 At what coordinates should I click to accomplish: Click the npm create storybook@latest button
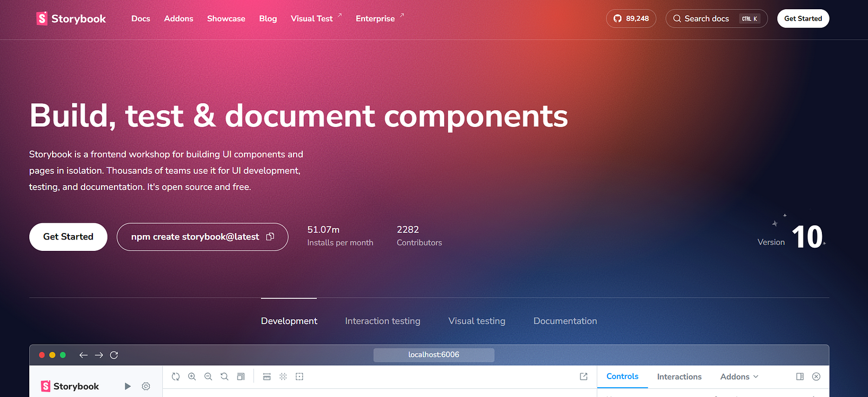point(202,237)
